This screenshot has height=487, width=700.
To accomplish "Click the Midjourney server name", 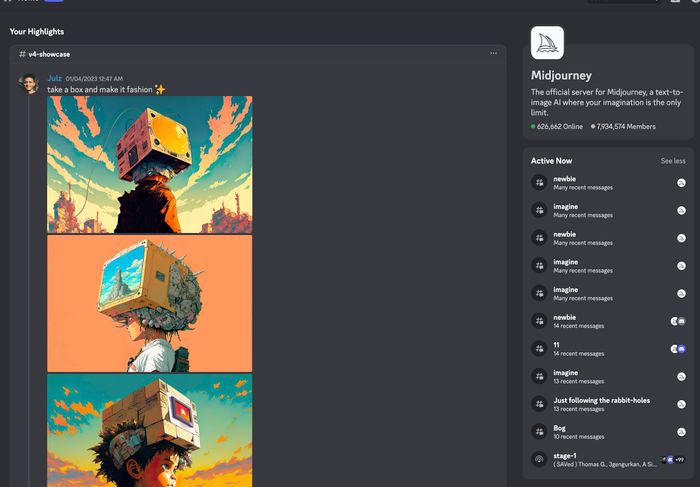I will pyautogui.click(x=561, y=75).
